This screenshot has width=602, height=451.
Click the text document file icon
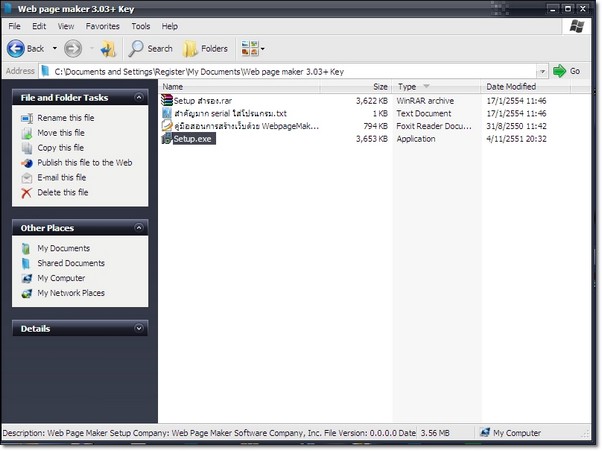[x=167, y=113]
